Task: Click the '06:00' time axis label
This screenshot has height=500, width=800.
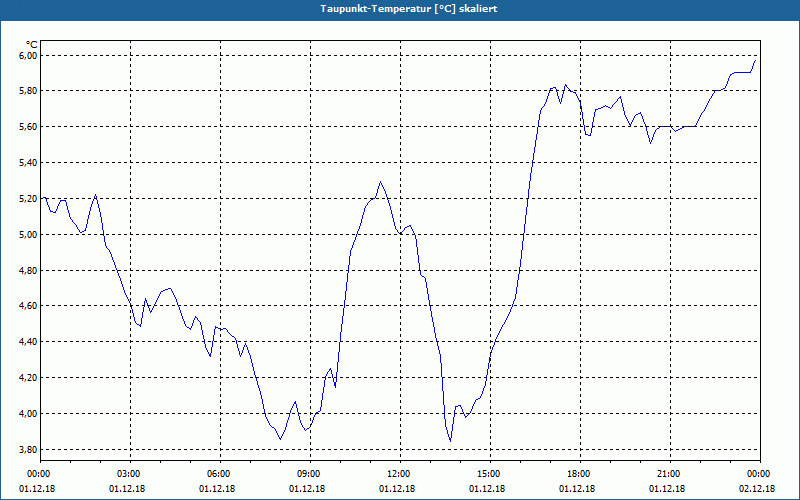Action: click(x=220, y=474)
